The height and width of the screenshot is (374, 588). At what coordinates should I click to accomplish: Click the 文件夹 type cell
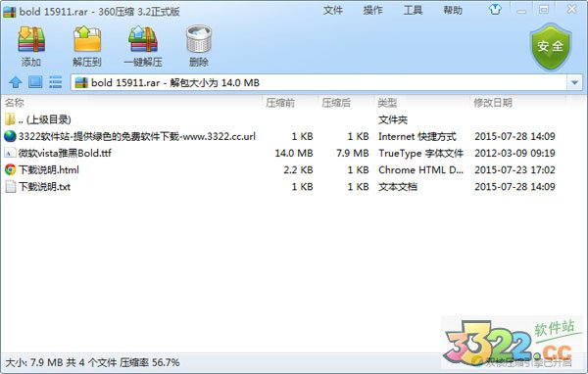pyautogui.click(x=393, y=119)
